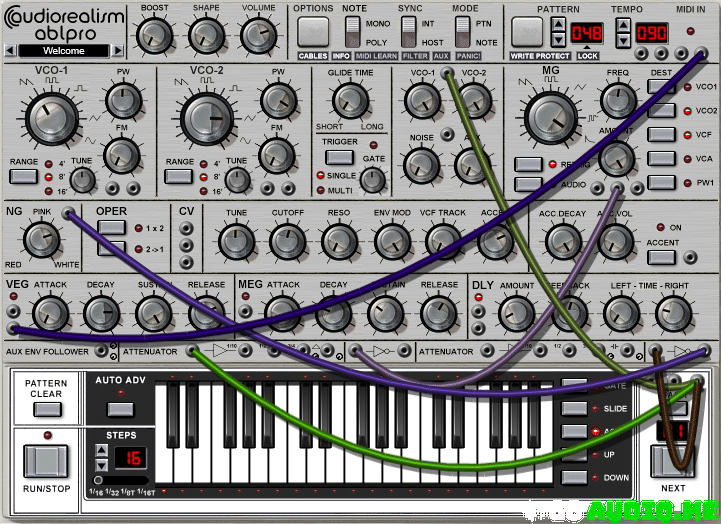Click the pattern number display 048
The width and height of the screenshot is (721, 524).
click(587, 33)
